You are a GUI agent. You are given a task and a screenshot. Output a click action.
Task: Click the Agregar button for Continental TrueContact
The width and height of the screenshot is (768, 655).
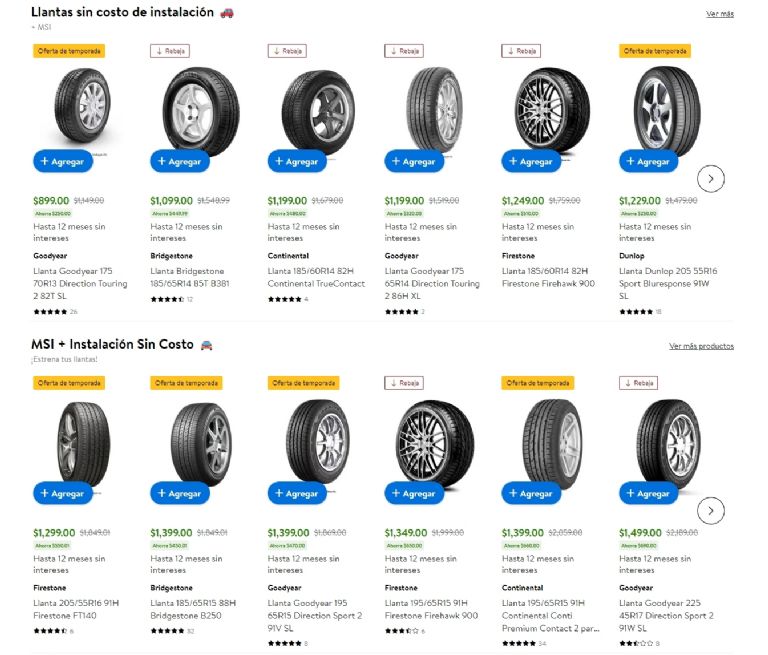tap(297, 161)
